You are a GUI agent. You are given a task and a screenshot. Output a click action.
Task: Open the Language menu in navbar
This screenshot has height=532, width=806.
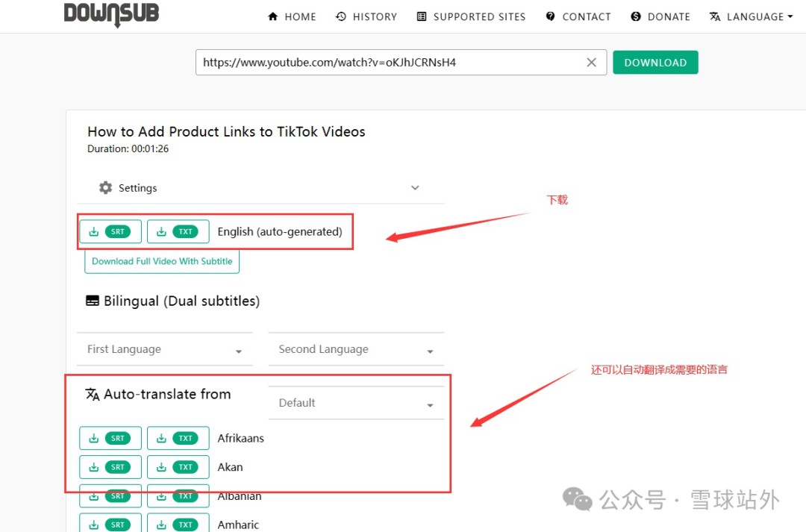[x=751, y=16]
